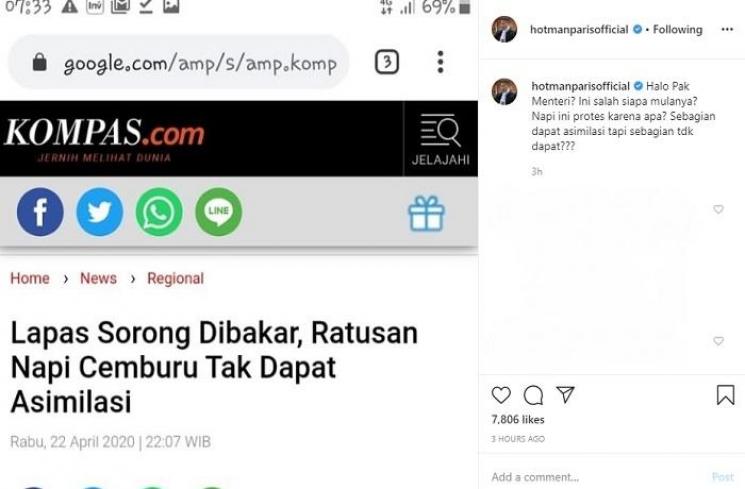Open browser three-dot vertical menu
The height and width of the screenshot is (489, 745).
pyautogui.click(x=440, y=62)
